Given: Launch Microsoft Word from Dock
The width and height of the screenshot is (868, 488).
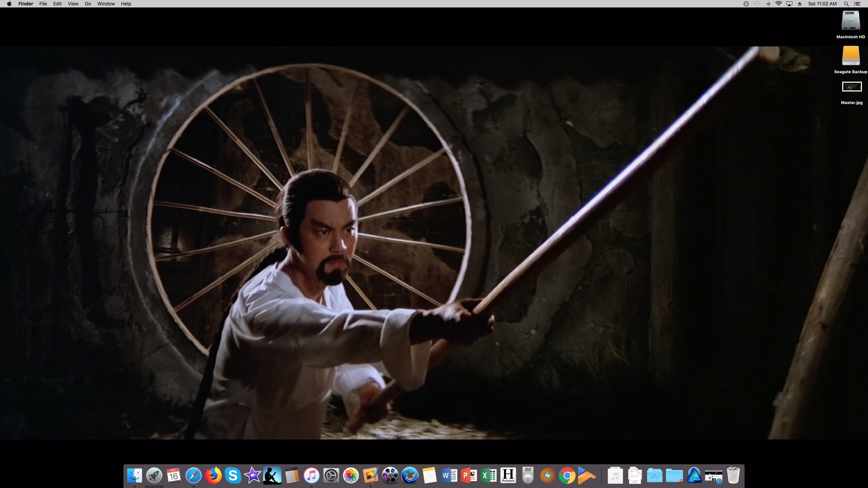Looking at the screenshot, I should coord(449,475).
